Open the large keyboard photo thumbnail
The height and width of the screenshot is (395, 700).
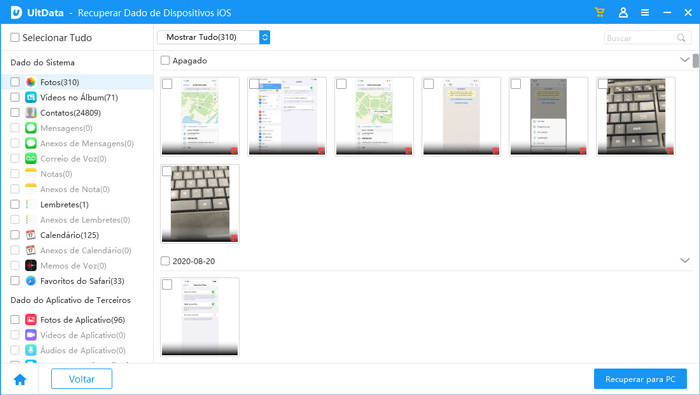pyautogui.click(x=636, y=116)
